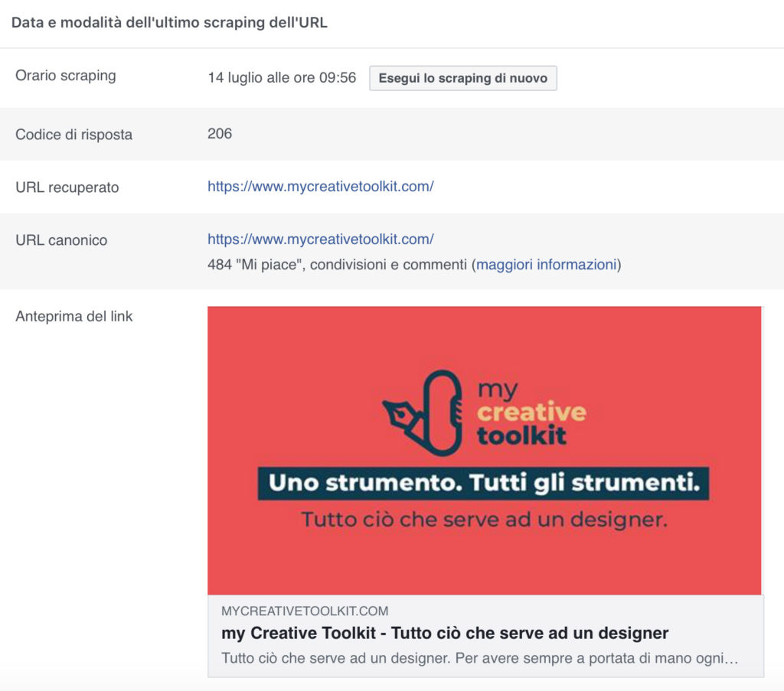
Task: Click the 'Anteprima del link' label
Action: pos(74,316)
